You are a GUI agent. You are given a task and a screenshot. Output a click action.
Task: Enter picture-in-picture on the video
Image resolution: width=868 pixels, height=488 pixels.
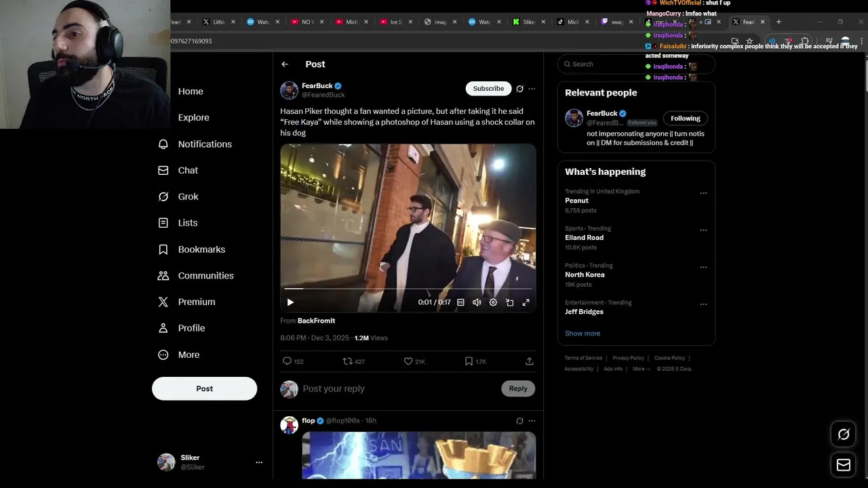click(509, 302)
